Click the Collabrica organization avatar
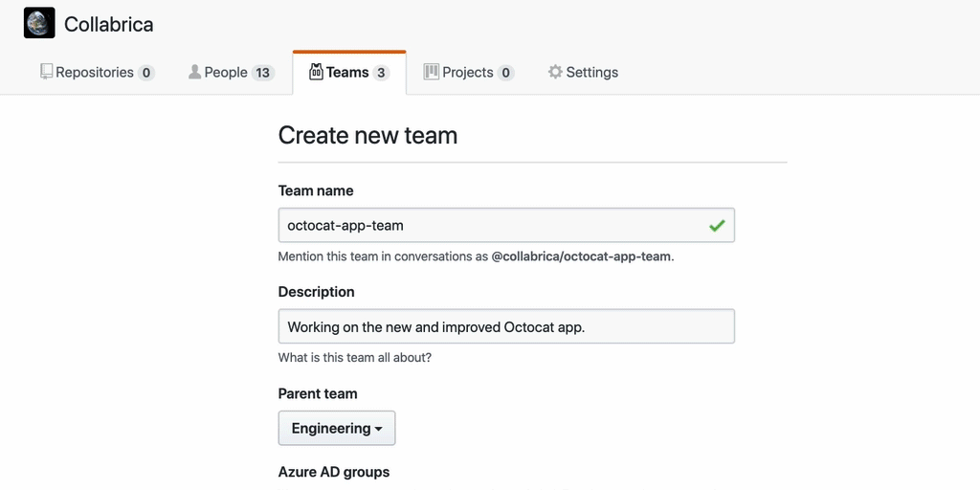The height and width of the screenshot is (490, 980). (39, 23)
